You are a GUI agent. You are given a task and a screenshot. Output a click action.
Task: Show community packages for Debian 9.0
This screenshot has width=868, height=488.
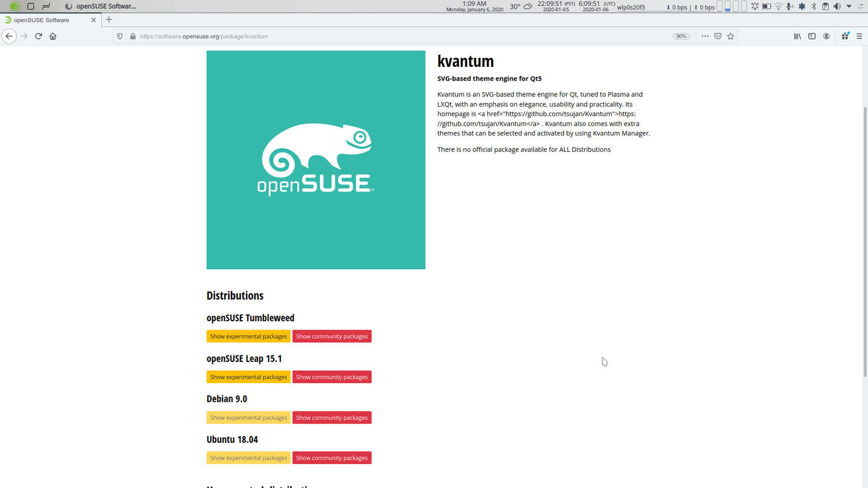point(332,418)
